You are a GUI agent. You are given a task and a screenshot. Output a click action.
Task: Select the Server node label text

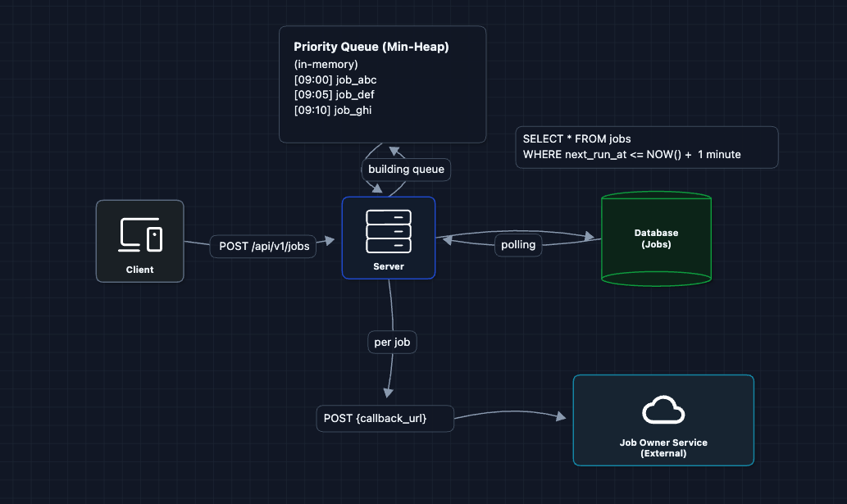coord(388,266)
